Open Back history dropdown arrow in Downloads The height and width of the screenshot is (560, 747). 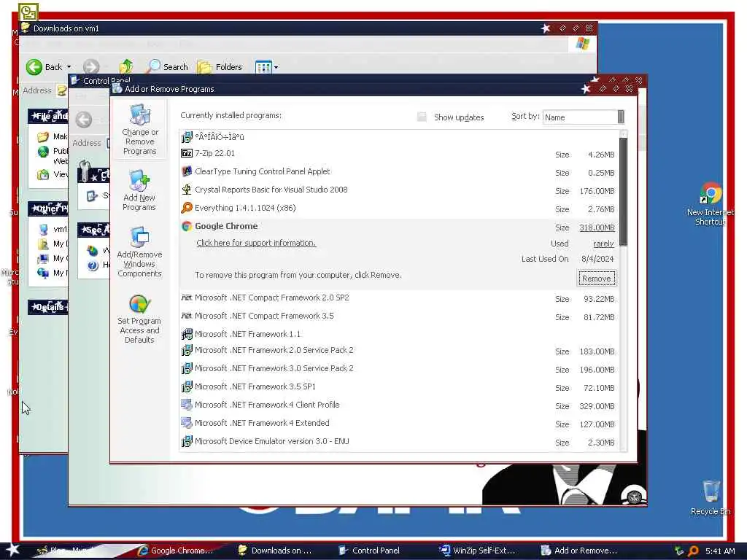pyautogui.click(x=69, y=67)
